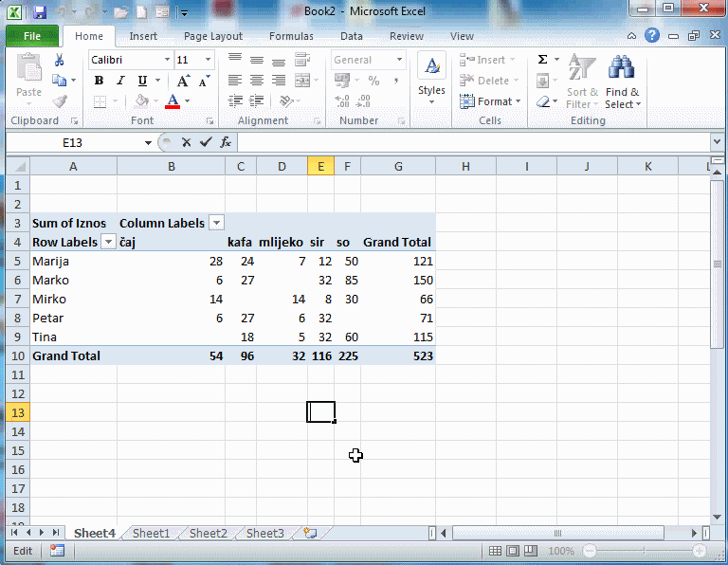Viewport: 728px width, 565px height.
Task: Toggle italic formatting
Action: click(x=120, y=81)
